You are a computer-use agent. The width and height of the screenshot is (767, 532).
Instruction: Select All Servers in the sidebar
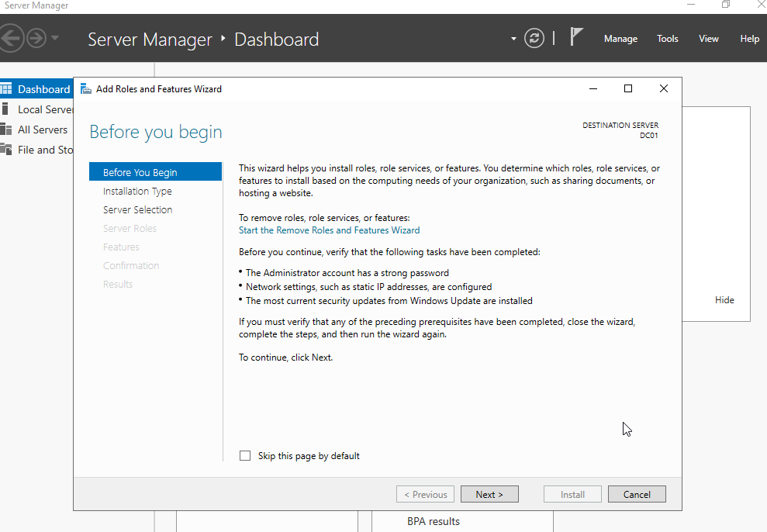(36, 130)
